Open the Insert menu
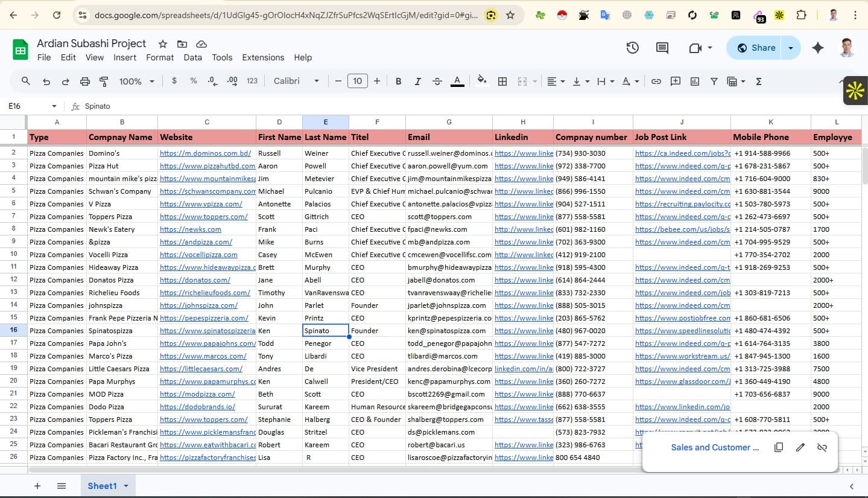 [125, 57]
